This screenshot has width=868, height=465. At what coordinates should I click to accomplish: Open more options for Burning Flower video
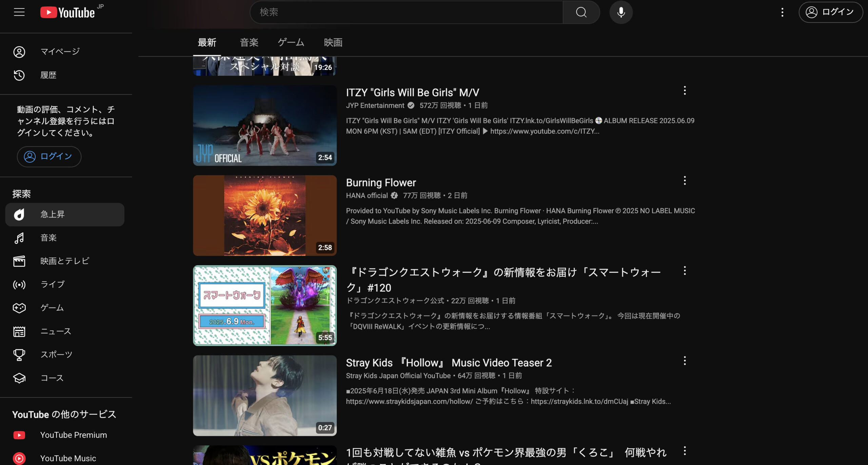685,181
